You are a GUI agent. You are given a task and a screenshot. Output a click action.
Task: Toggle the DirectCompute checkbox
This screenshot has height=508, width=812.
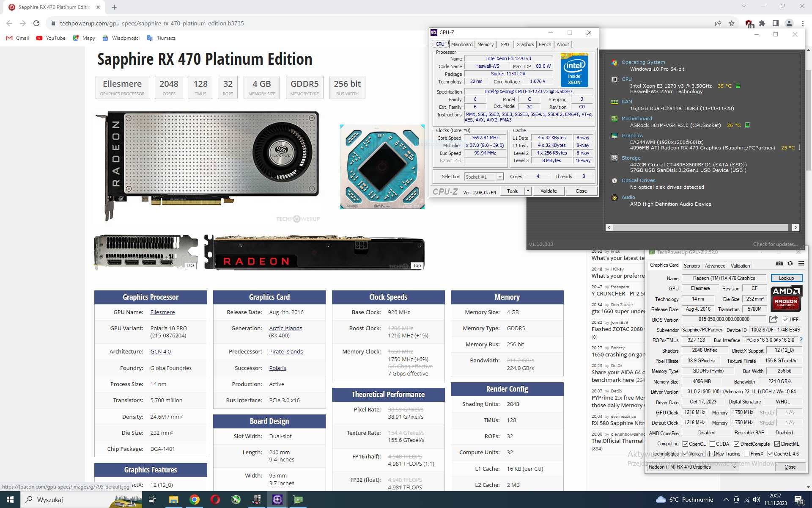point(736,444)
